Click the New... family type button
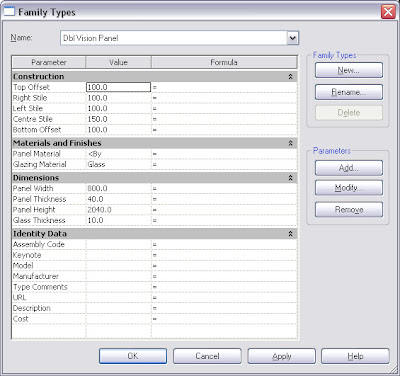This screenshot has height=376, width=400. coord(349,70)
